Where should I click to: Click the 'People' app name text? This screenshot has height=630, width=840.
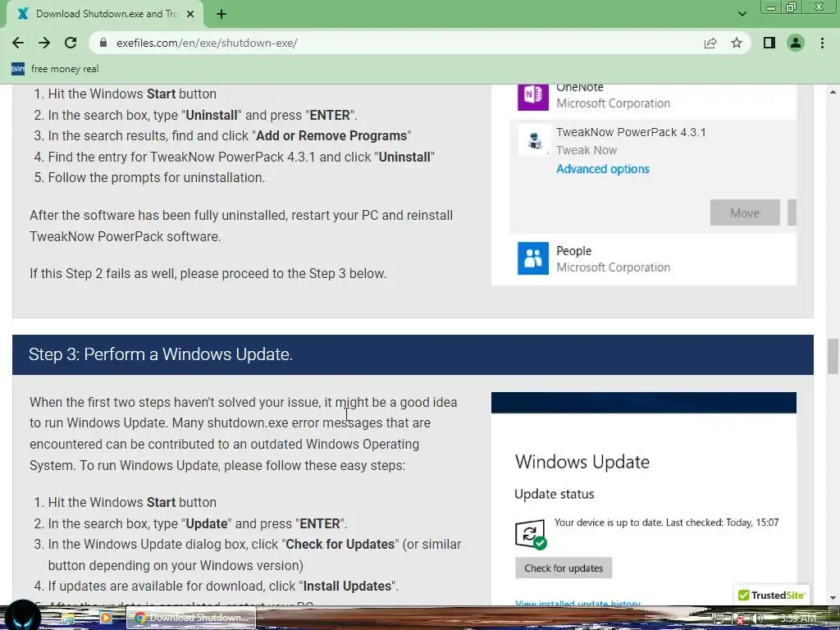(x=573, y=251)
